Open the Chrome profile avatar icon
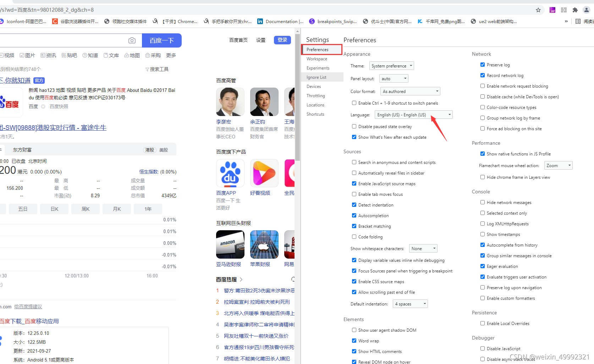Viewport: 594px width, 364px height. pos(587,10)
